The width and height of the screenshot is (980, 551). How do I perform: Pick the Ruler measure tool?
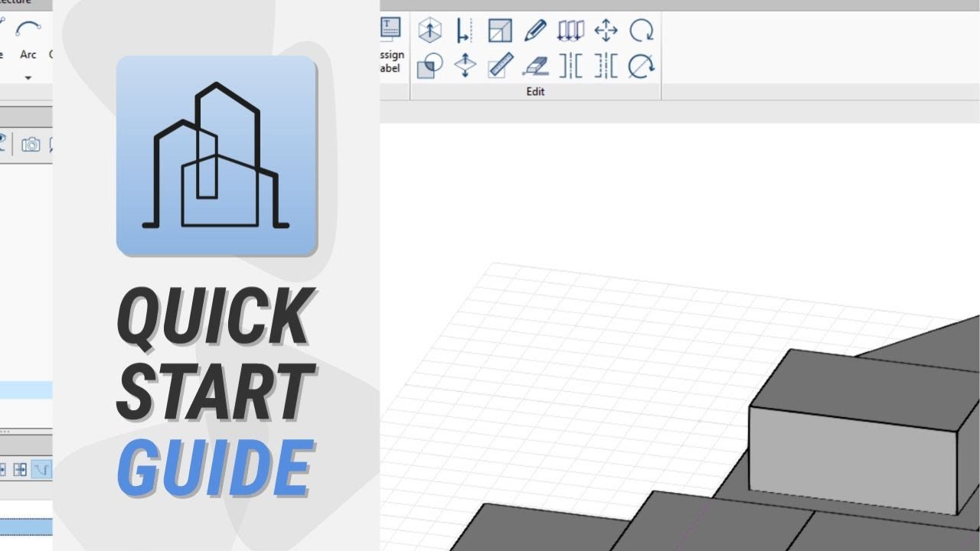click(x=500, y=66)
